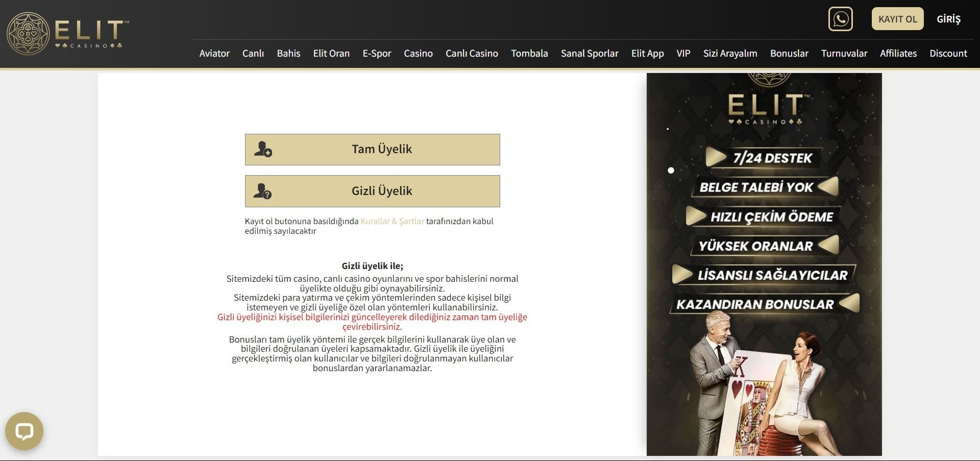Visit the Bonuslar page
Viewport: 980px width, 461px height.
pyautogui.click(x=789, y=53)
